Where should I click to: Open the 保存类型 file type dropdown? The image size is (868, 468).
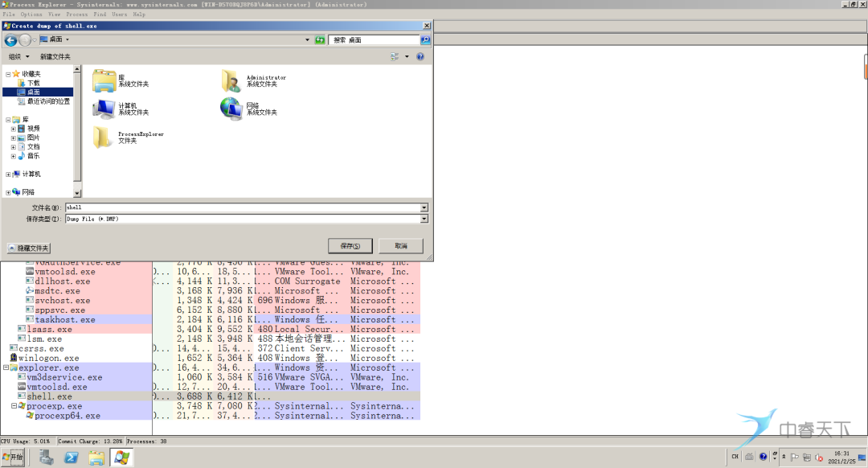pyautogui.click(x=424, y=219)
